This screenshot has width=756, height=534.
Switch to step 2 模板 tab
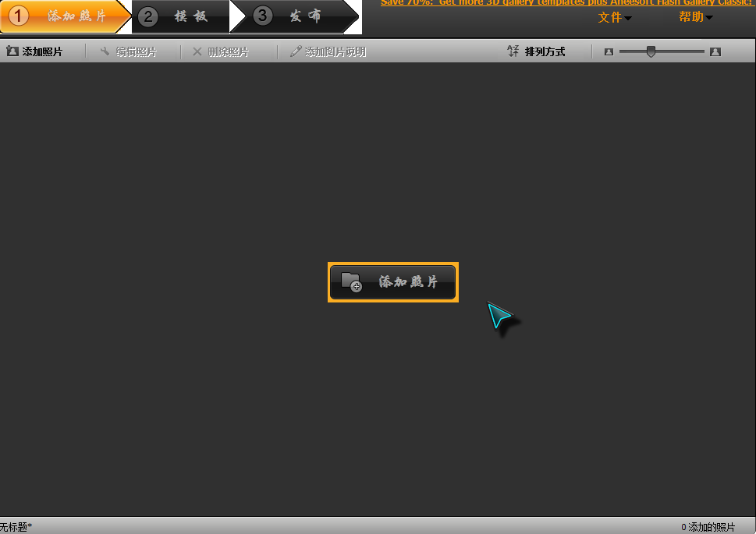(181, 17)
